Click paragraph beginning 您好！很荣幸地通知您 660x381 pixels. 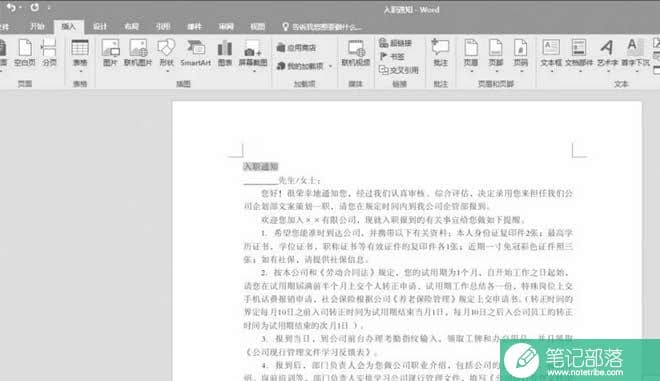tap(408, 200)
